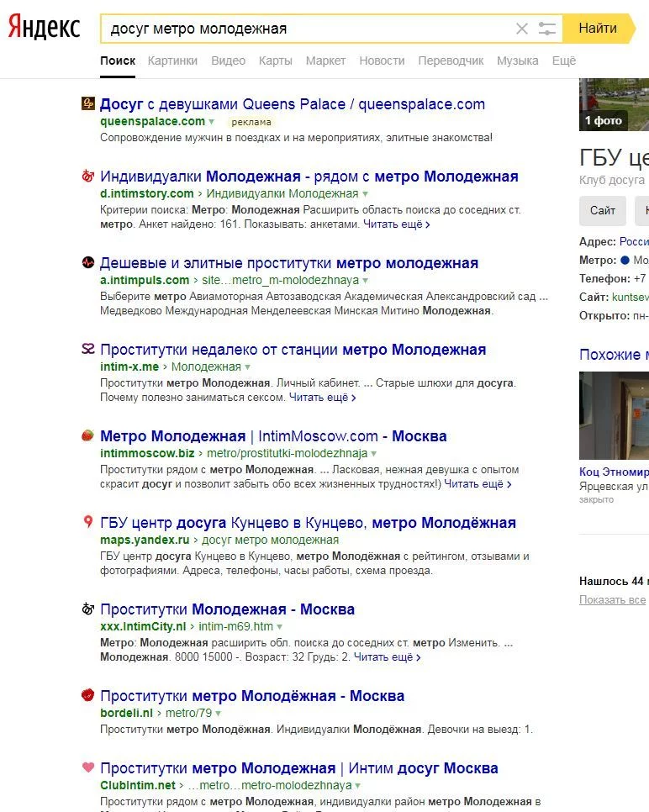Screen dimensions: 649x812
Task: Expand dropdown arrow next to queenspalace.com
Action: tap(211, 122)
